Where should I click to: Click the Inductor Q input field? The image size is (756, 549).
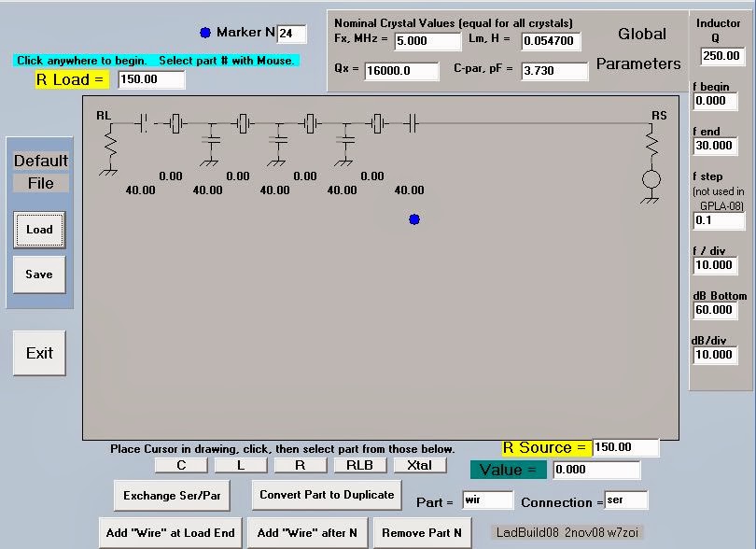click(x=722, y=56)
